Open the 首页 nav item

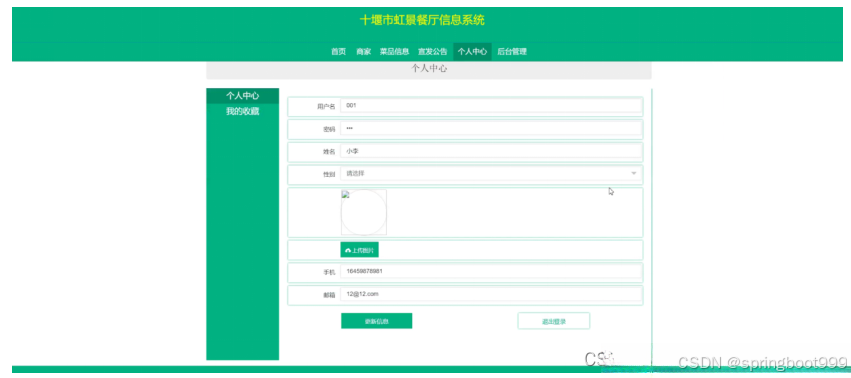338,52
